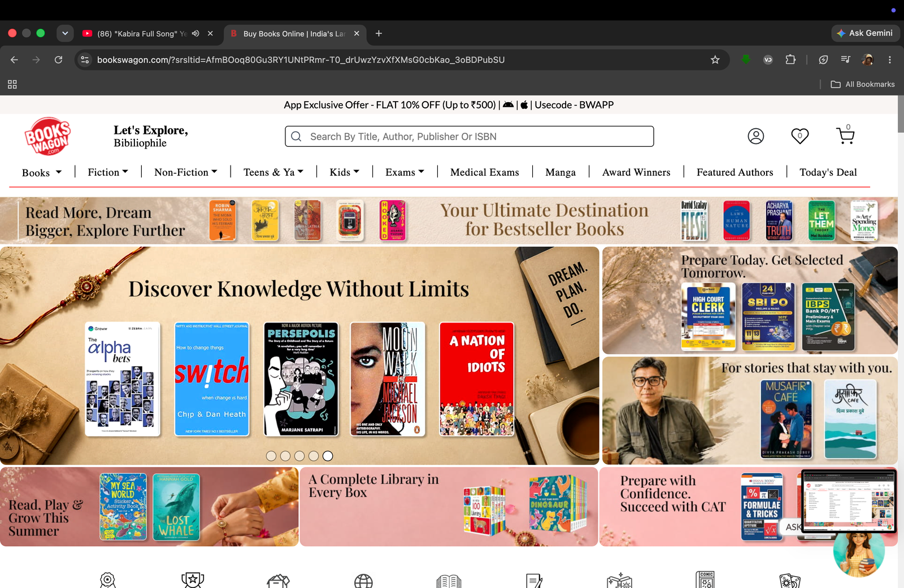Open Today's Deal

tap(828, 172)
